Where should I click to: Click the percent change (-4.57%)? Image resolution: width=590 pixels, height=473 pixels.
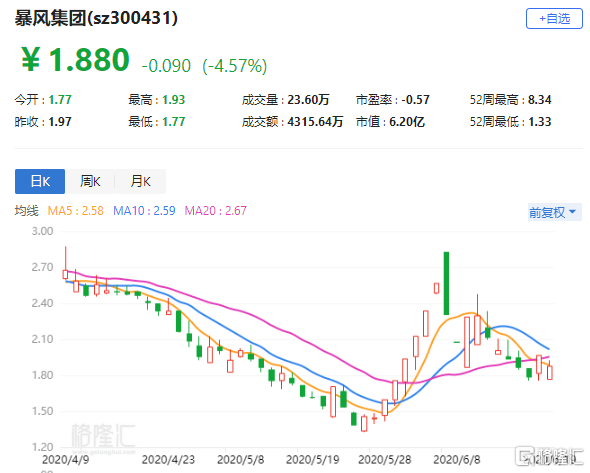coord(235,66)
